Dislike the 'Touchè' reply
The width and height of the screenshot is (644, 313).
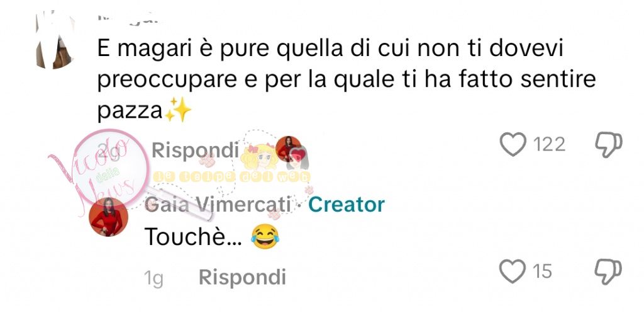[x=609, y=271]
